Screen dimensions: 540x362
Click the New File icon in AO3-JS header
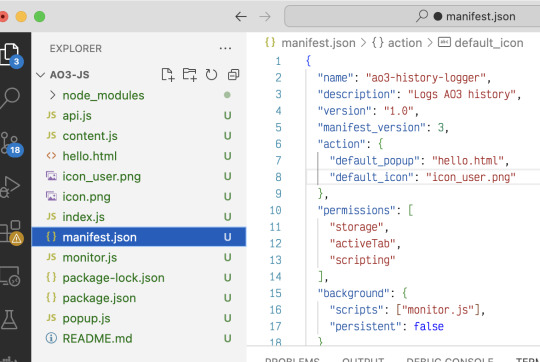point(168,74)
